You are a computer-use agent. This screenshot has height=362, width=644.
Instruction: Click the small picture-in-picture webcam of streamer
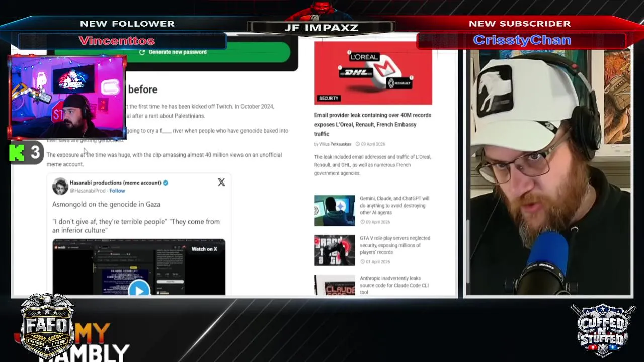(x=67, y=98)
